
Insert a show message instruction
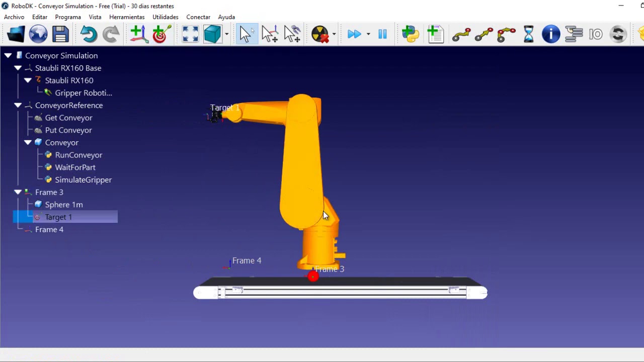[x=551, y=34]
